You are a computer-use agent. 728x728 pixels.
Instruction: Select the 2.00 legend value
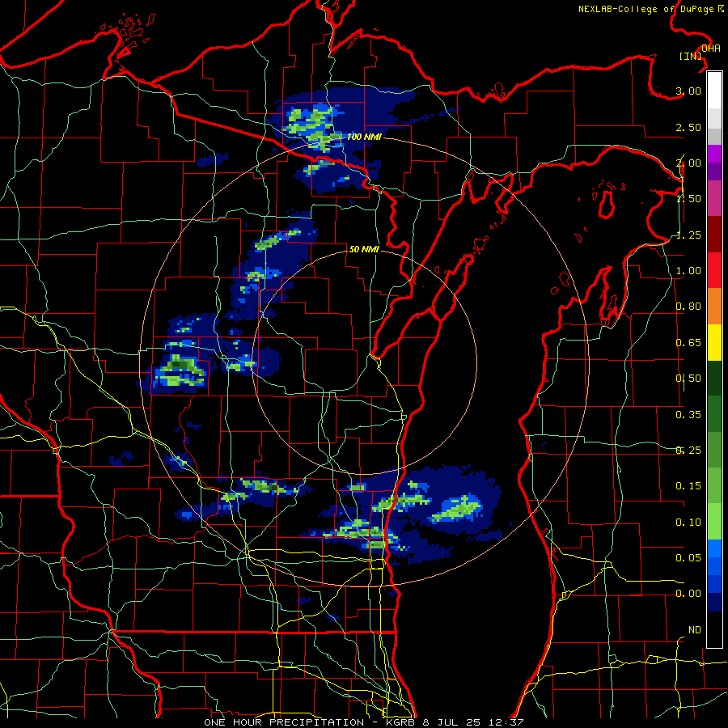(x=688, y=163)
